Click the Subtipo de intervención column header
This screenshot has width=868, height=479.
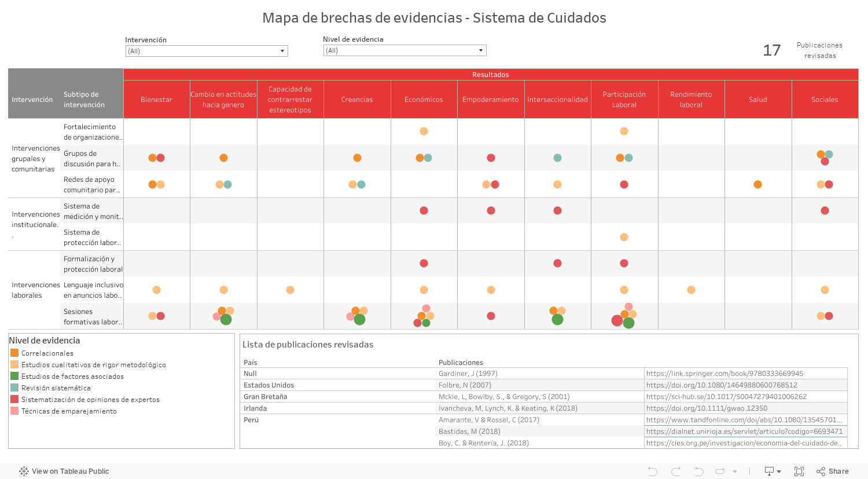coord(84,100)
